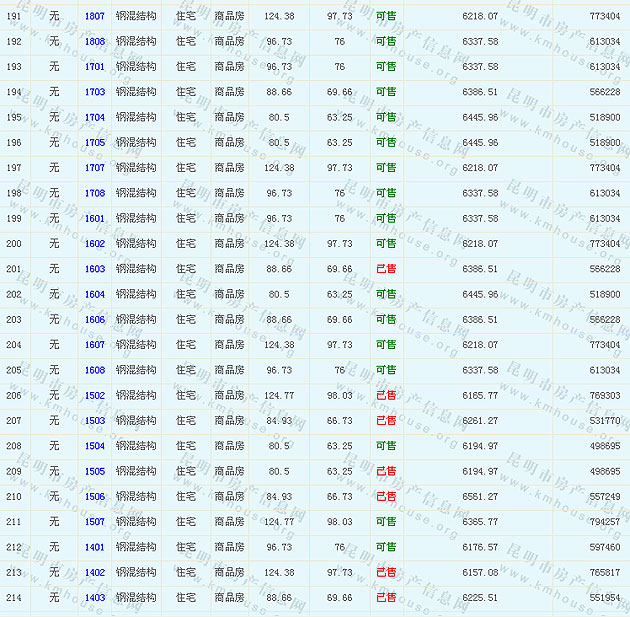Select room 1606 link

[95, 320]
